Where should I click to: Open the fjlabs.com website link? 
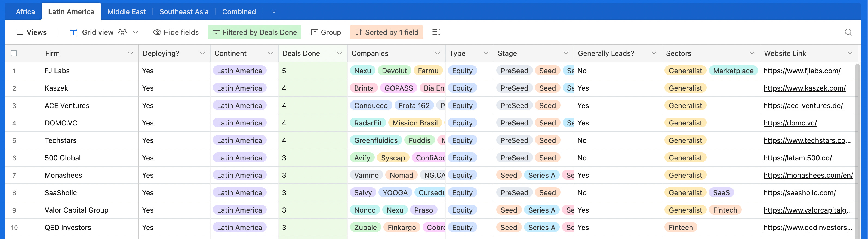coord(802,71)
